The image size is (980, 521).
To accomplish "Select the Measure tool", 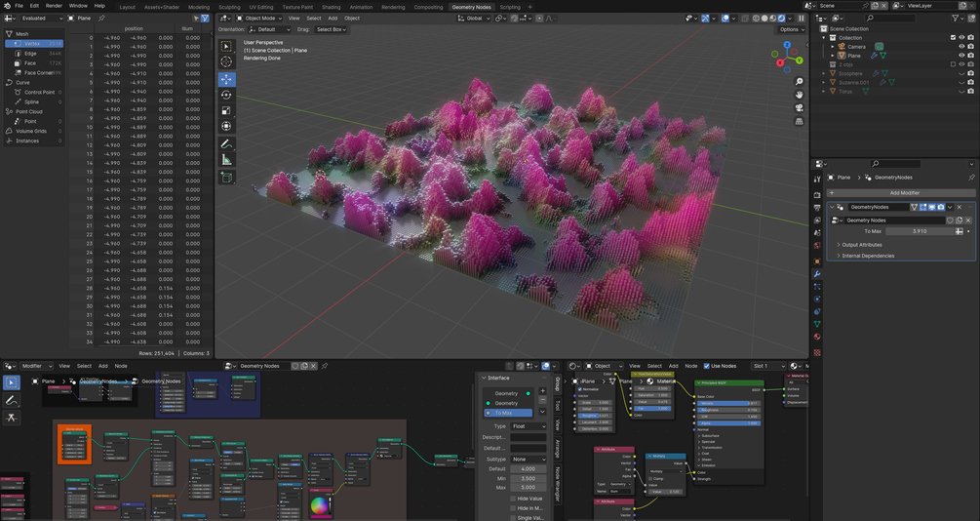I will (226, 160).
